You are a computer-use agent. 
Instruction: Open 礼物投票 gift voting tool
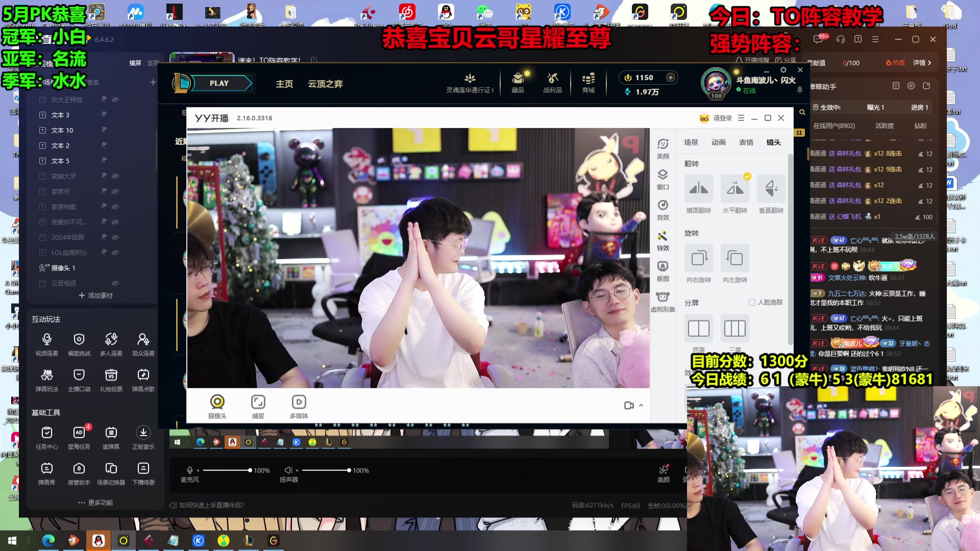click(111, 380)
